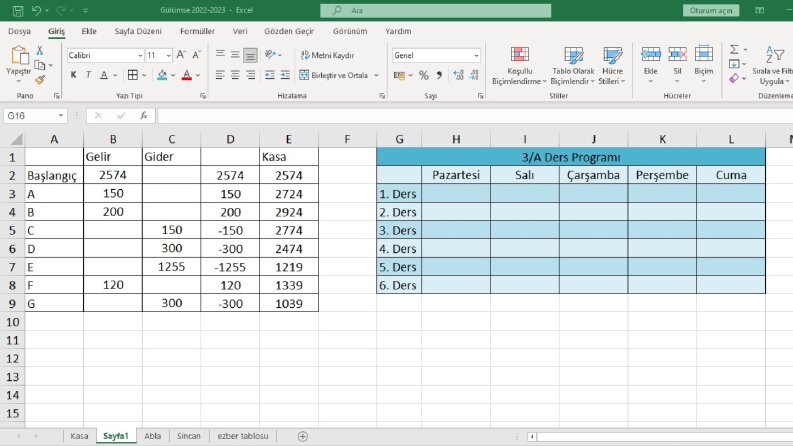
Task: Click the Cut scissors icon
Action: [x=39, y=50]
